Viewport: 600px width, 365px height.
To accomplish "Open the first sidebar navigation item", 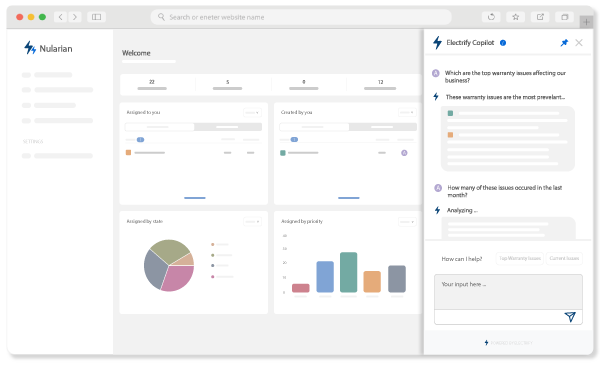I will click(x=47, y=75).
